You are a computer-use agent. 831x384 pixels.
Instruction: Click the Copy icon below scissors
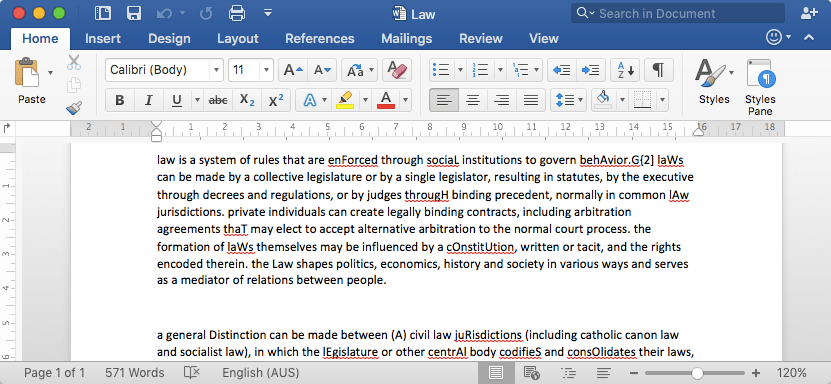coord(74,85)
